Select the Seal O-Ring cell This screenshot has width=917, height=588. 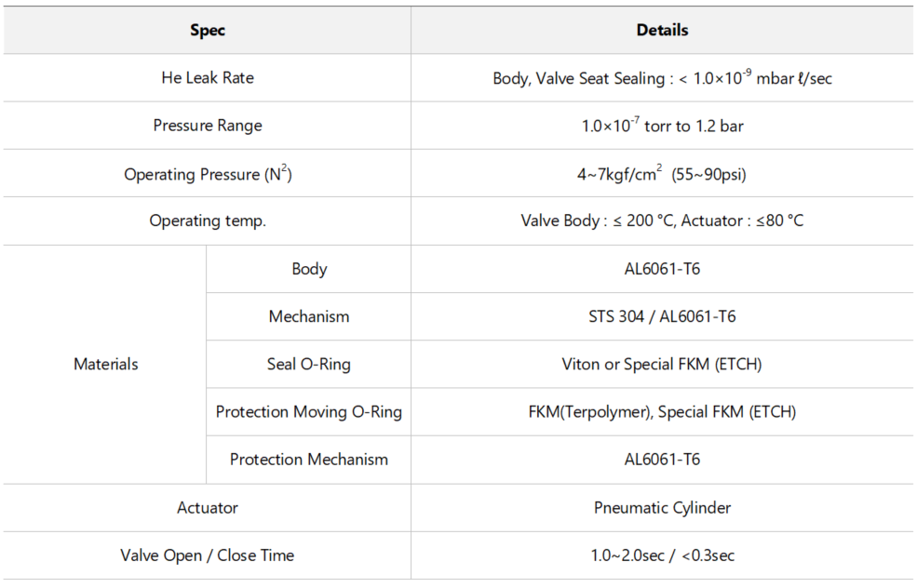point(309,364)
